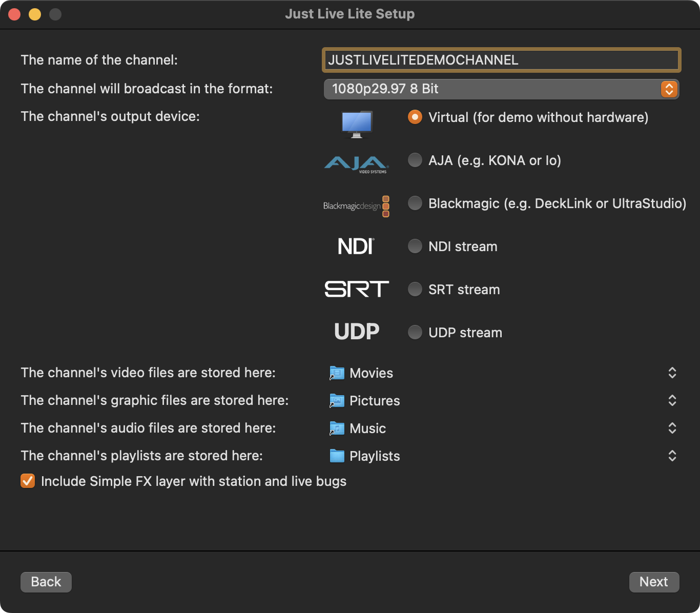700x613 pixels.
Task: Choose the Blackmagic output radio button
Action: 415,203
